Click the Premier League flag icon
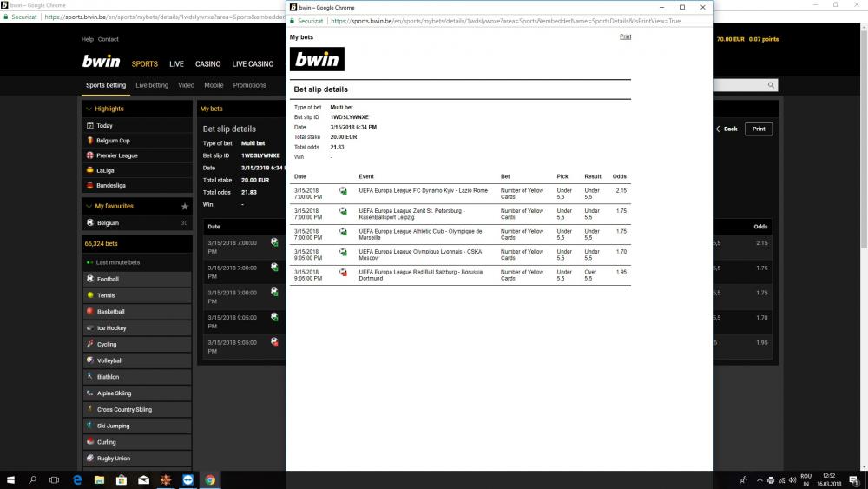The width and height of the screenshot is (868, 489). tap(89, 155)
